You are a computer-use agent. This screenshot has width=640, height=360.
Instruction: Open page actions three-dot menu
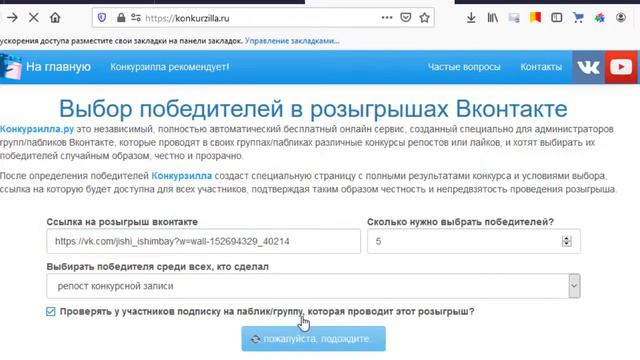[387, 18]
